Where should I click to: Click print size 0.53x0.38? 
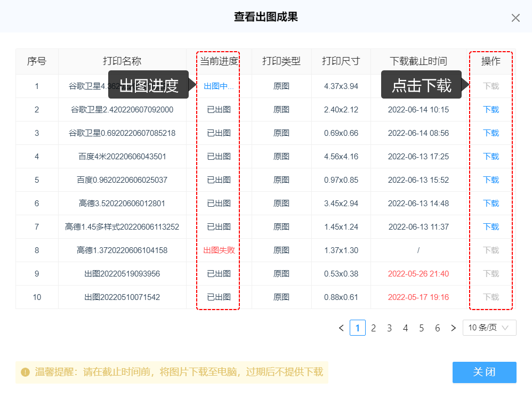click(341, 273)
